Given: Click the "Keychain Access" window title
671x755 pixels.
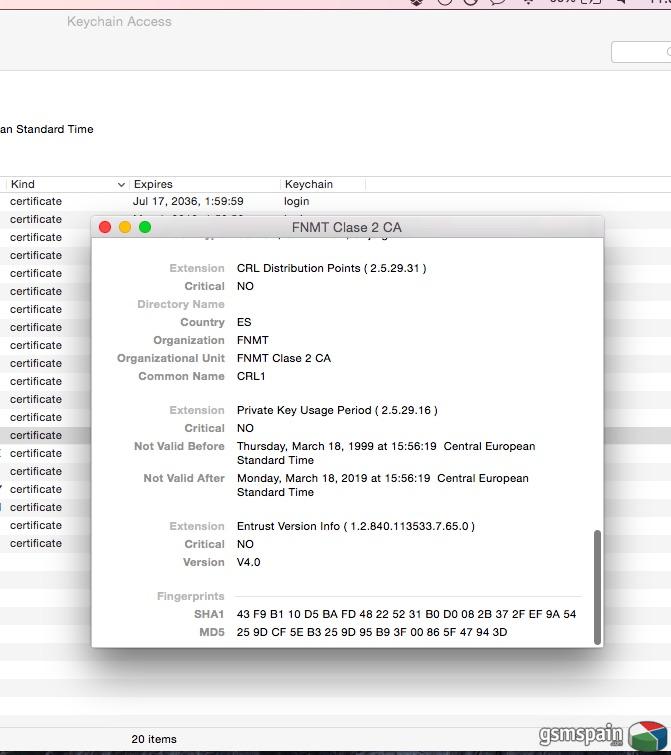Looking at the screenshot, I should point(119,22).
